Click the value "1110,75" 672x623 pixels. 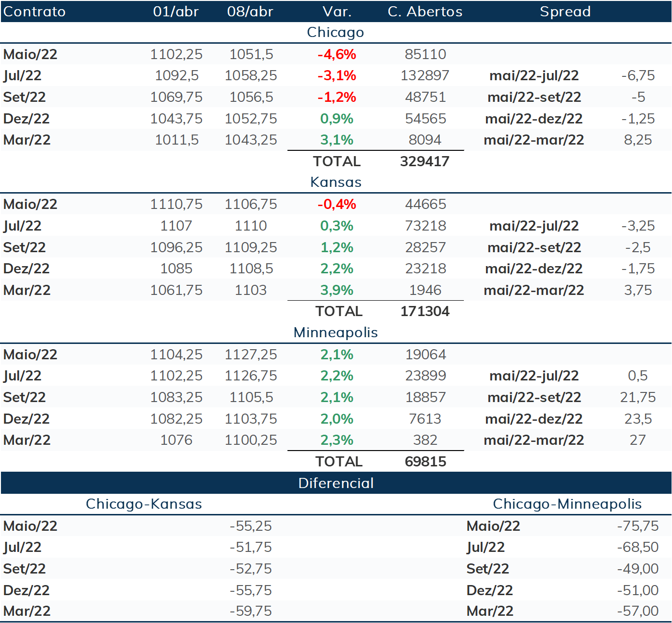pyautogui.click(x=176, y=204)
